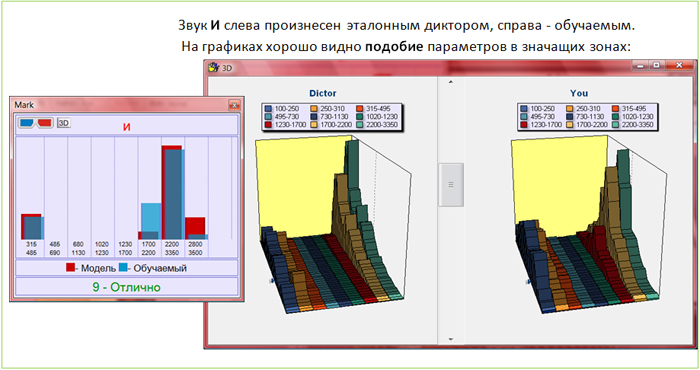
Task: Select the 1700-2200 swatch in You legend
Action: (x=570, y=125)
